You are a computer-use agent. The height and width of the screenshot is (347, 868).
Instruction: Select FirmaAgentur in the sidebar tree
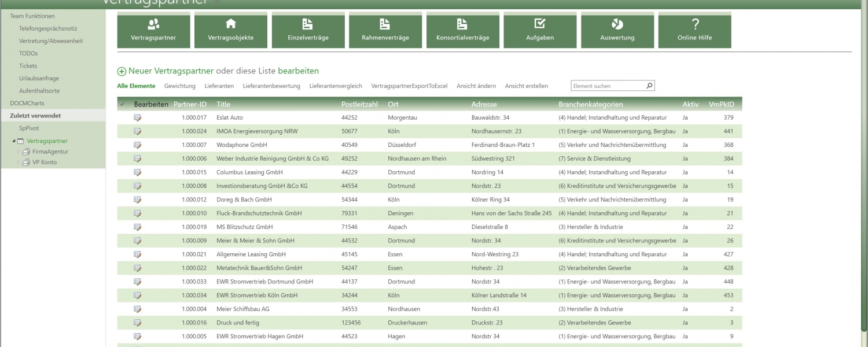click(50, 152)
